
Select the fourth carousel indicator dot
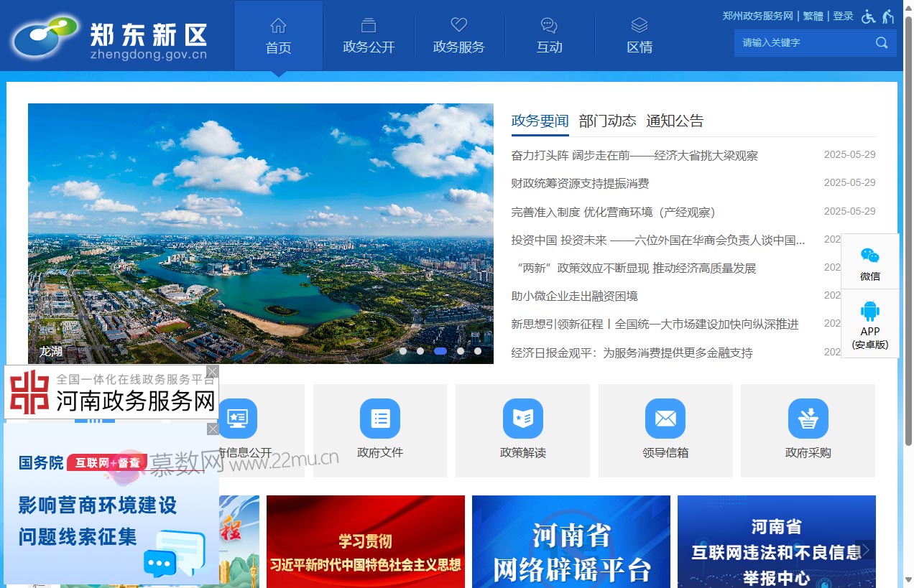(x=460, y=351)
